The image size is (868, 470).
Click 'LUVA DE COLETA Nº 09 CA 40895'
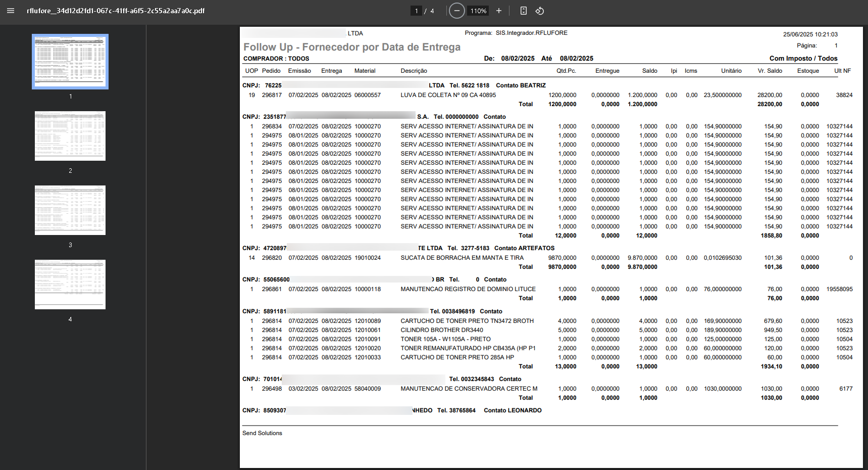[x=448, y=95]
